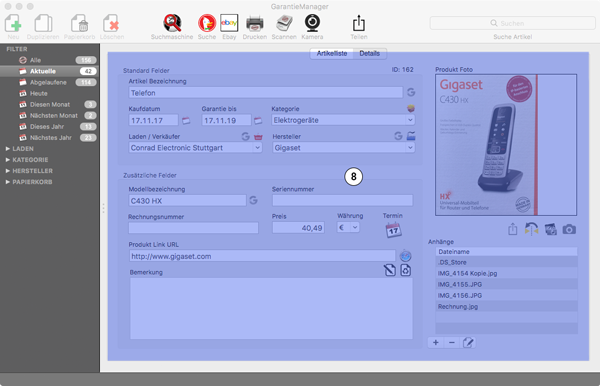Start scanning with the Scannen icon

click(x=284, y=23)
